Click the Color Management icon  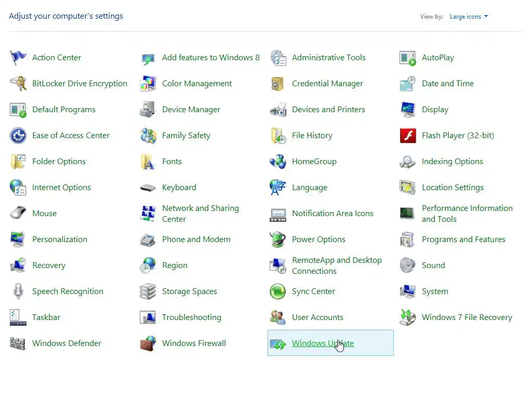coord(148,84)
